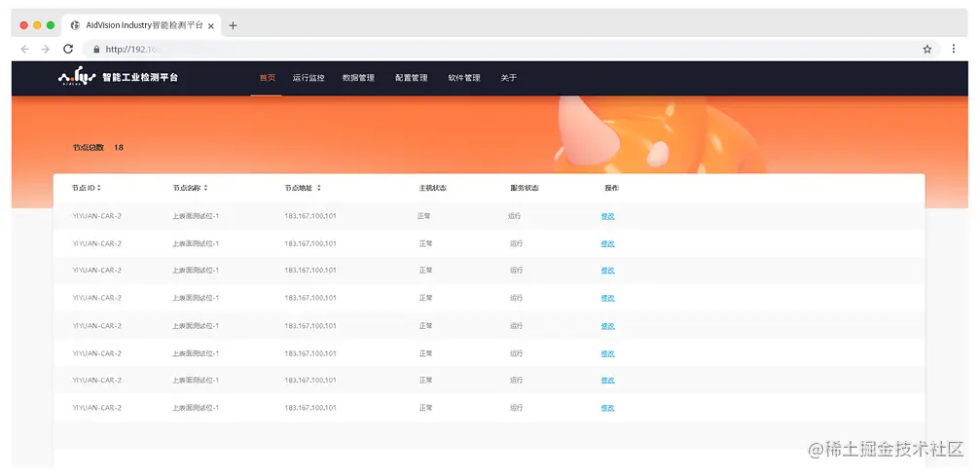Viewport: 980px width, 475px height.
Task: Click the green window zoom button
Action: (51, 25)
